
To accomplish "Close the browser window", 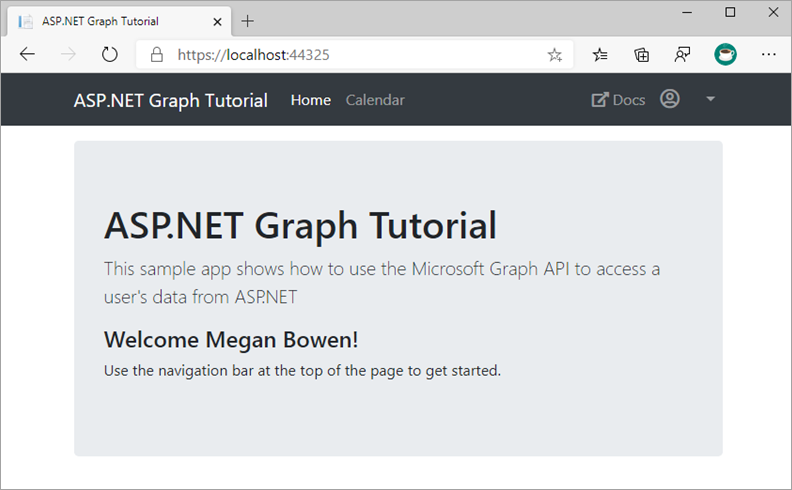I will click(x=773, y=12).
